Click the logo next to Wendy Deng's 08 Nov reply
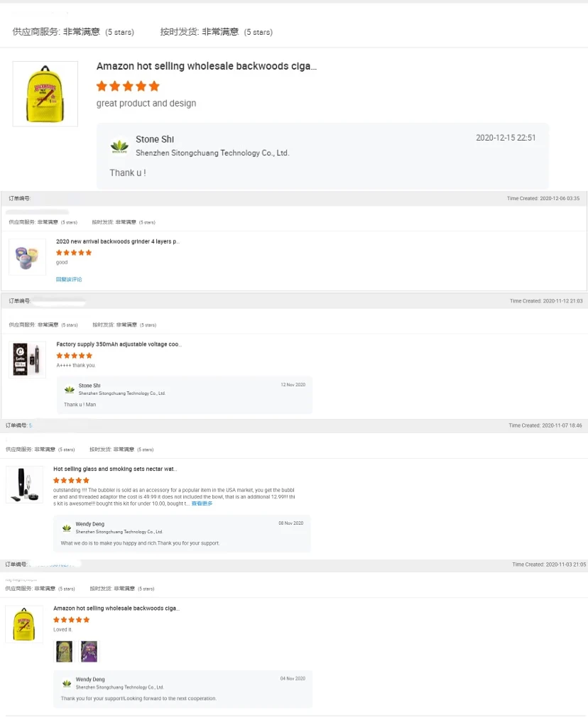Image resolution: width=588 pixels, height=720 pixels. pos(67,528)
